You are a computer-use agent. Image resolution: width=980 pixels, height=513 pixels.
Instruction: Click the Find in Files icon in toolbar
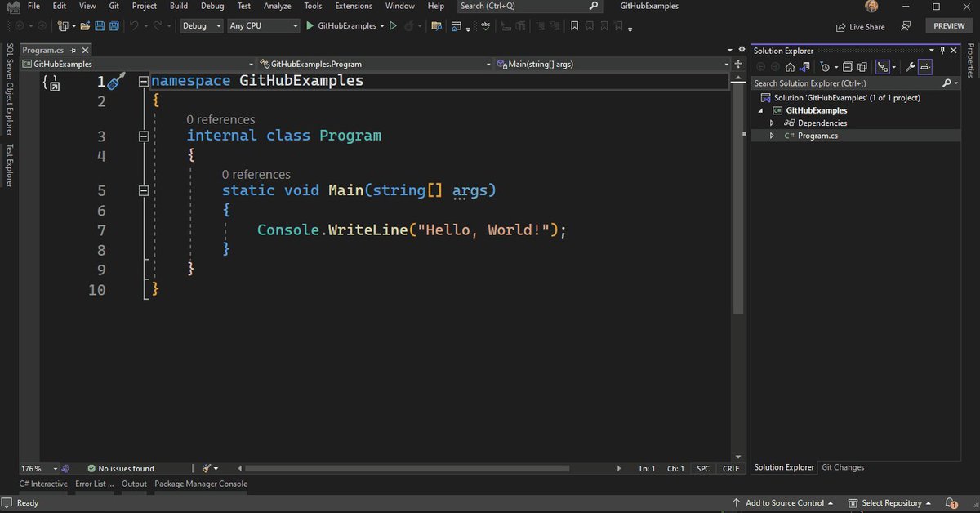pos(436,26)
